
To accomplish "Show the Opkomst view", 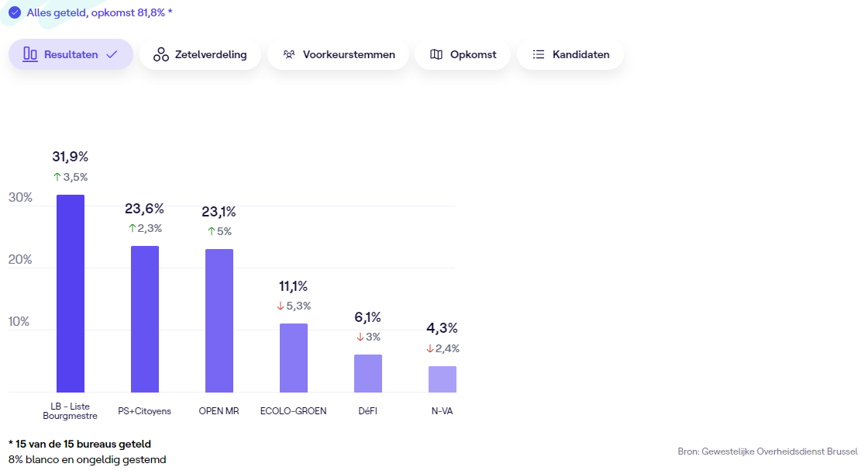I will click(x=463, y=54).
